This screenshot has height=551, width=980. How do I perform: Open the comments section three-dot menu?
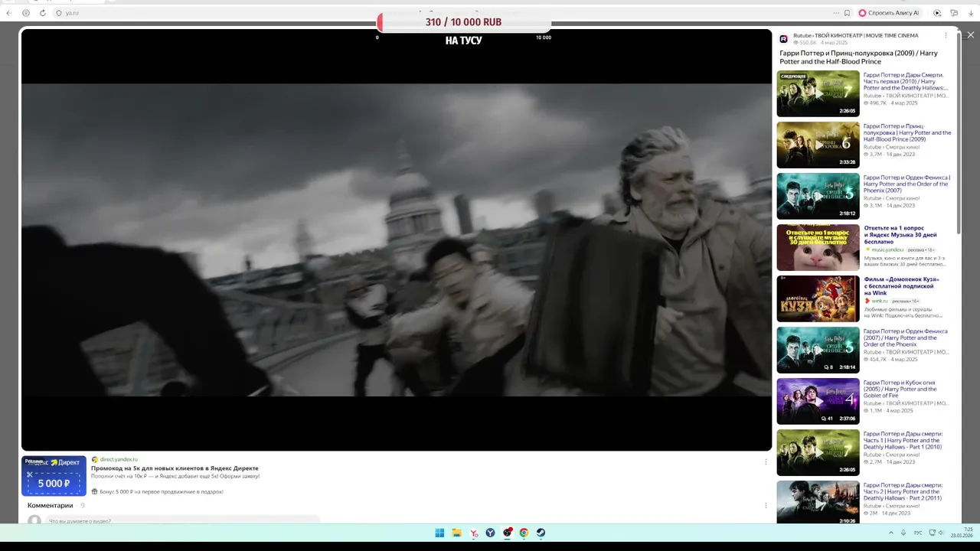(x=766, y=505)
